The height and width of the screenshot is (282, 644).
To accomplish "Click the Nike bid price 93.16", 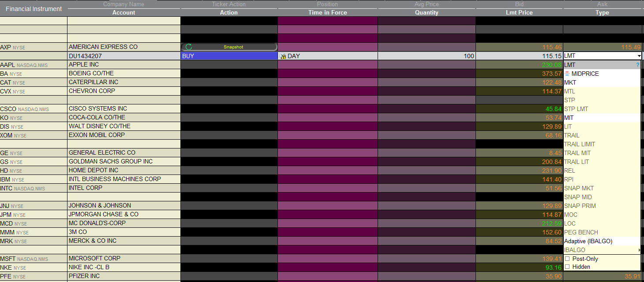I will [x=554, y=267].
